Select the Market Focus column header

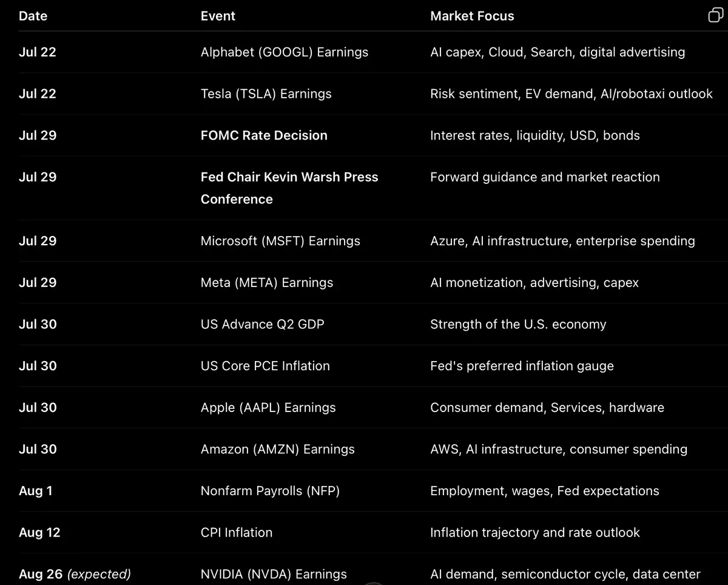472,16
